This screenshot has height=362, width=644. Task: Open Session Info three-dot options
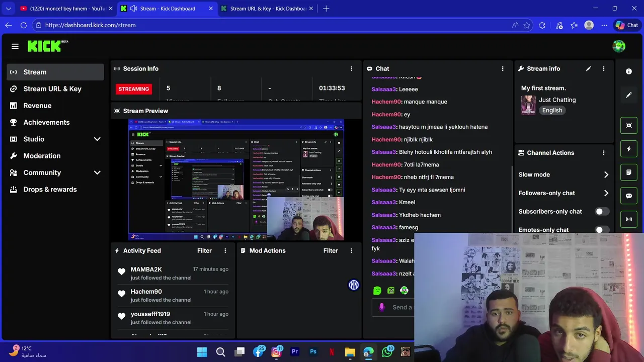pos(351,69)
